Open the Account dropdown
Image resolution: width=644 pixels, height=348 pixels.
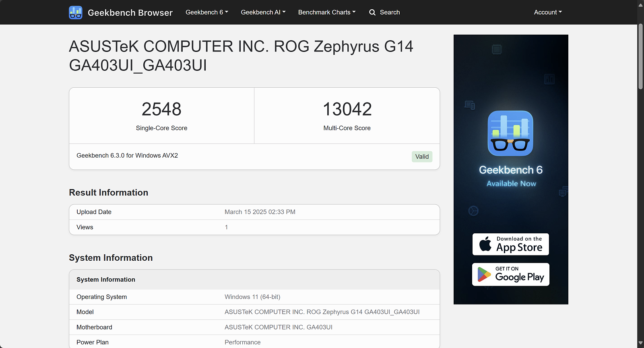pos(548,12)
